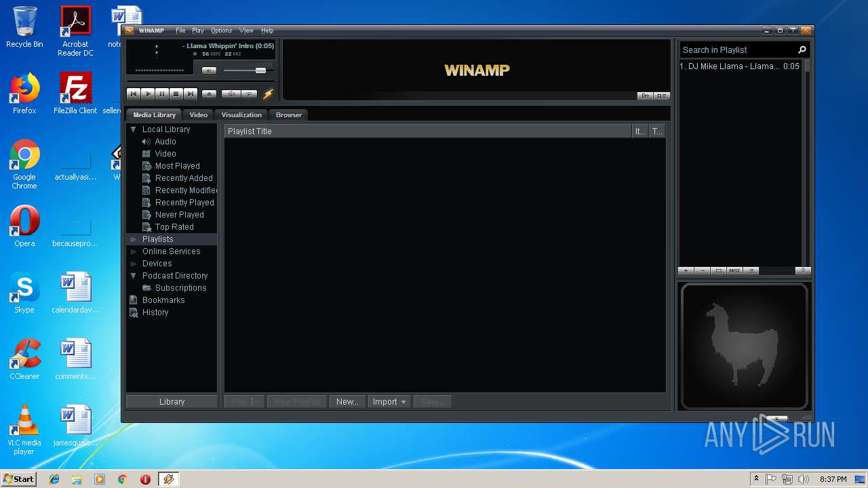Stop playback with the Stop button
Viewport: 868px width, 488px height.
(x=176, y=94)
